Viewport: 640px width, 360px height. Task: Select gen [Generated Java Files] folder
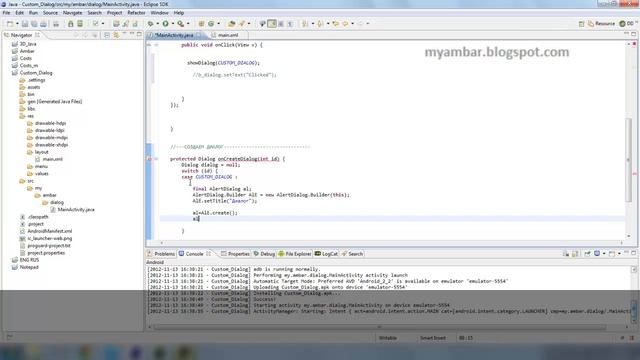(54, 102)
